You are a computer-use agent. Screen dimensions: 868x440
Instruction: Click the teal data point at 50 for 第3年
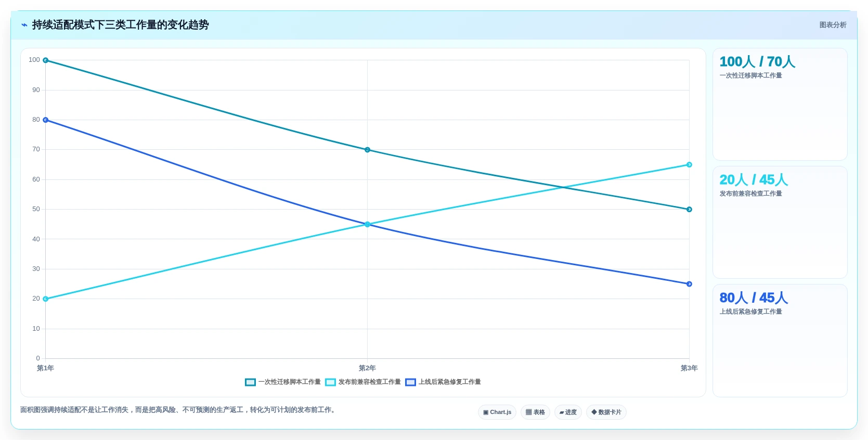point(689,210)
